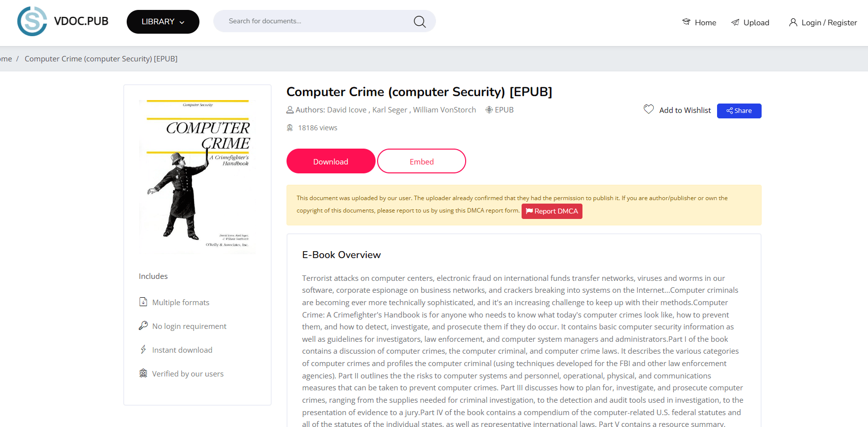
Task: Report copyright with Report DMCA button
Action: (551, 211)
